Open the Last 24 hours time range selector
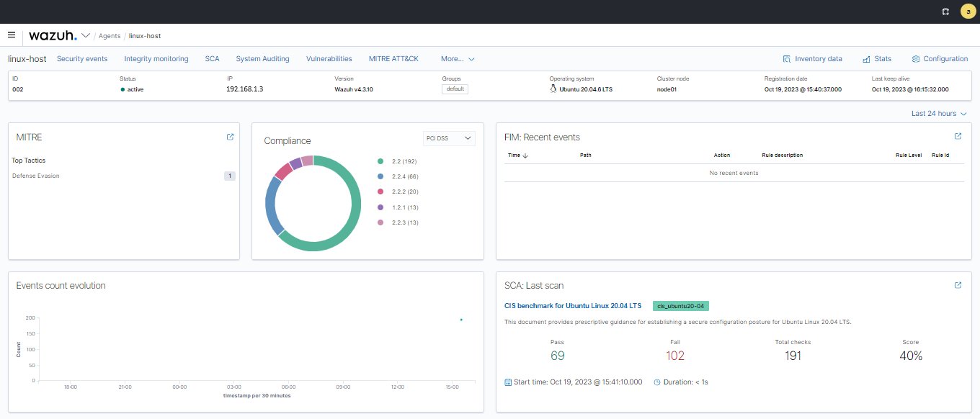Screen dimensions: 980x419 pos(939,114)
